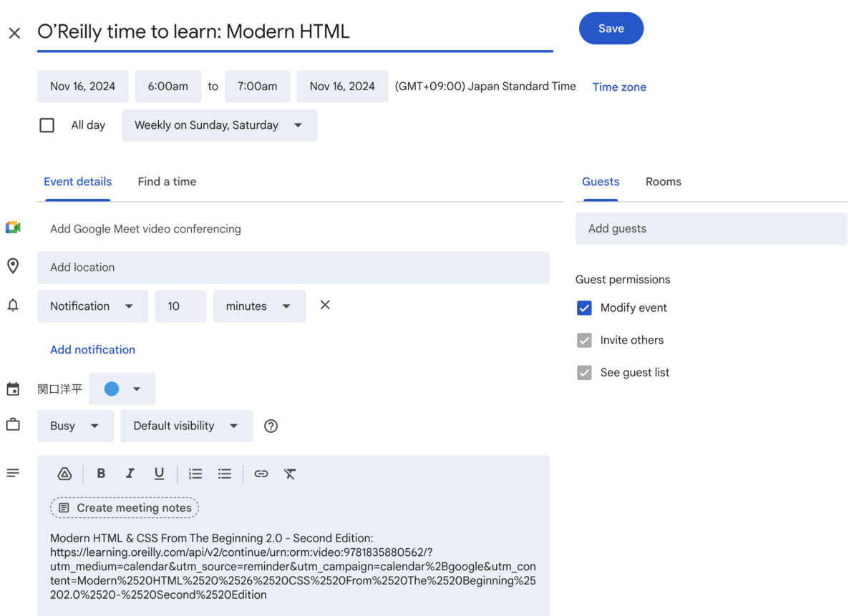The height and width of the screenshot is (616, 859).
Task: Click the notification bell icon
Action: [x=13, y=305]
